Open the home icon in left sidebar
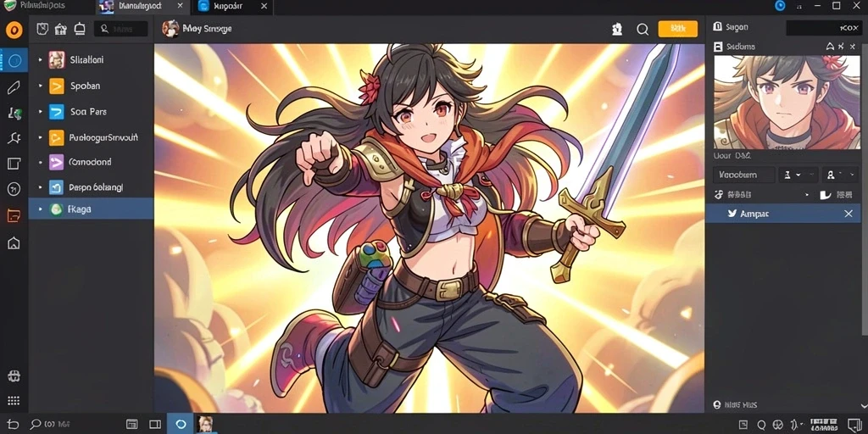The image size is (868, 434). [14, 242]
